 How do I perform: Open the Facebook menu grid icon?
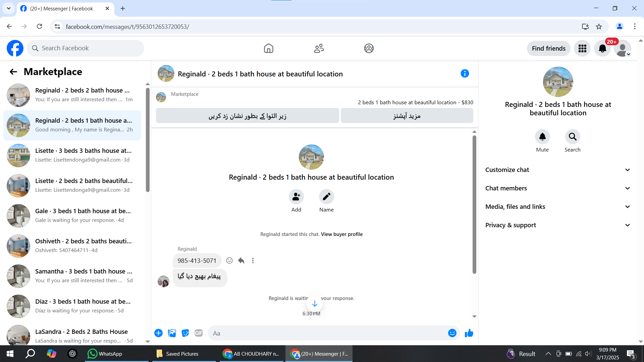[582, 49]
